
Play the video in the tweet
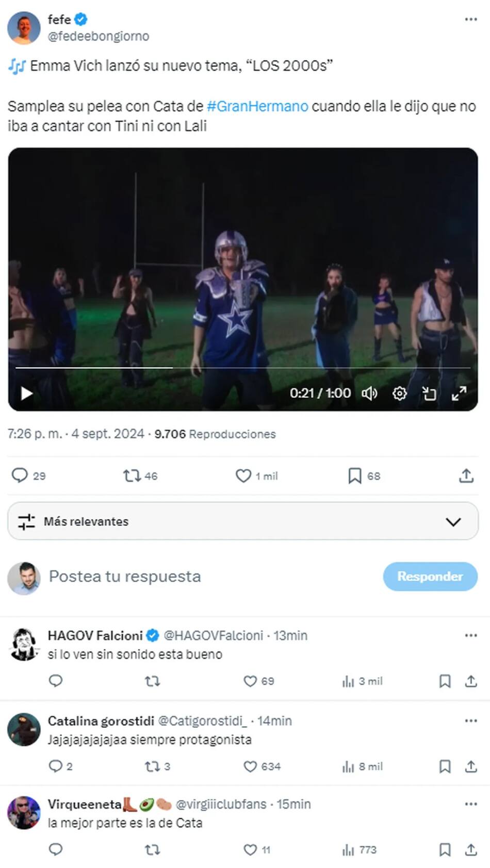[x=27, y=394]
